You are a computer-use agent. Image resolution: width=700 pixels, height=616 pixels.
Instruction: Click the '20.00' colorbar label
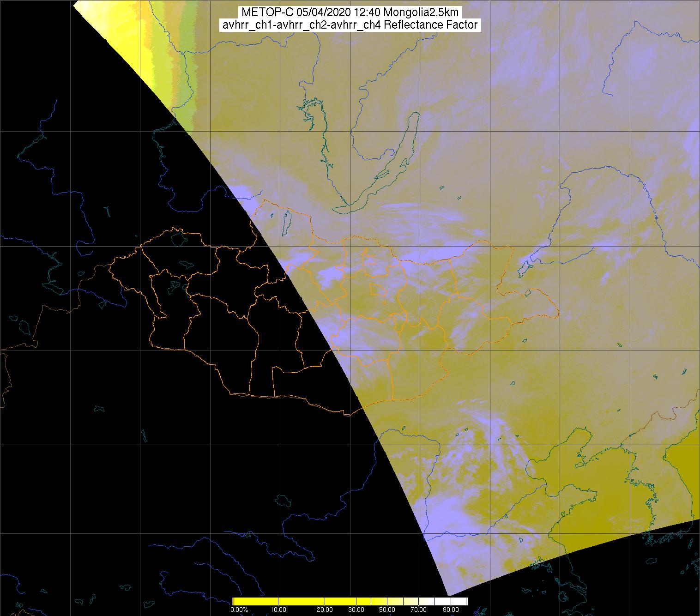[x=325, y=610]
